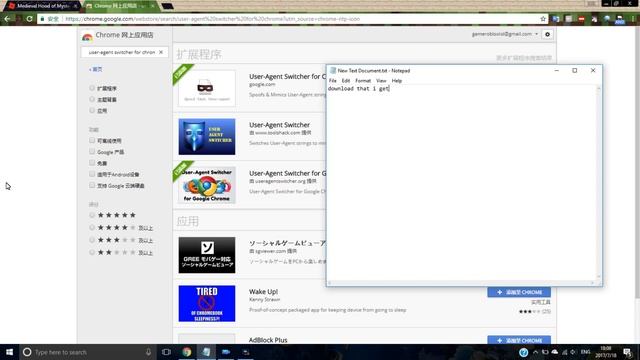Click the Notepad vertical scrollbar
This screenshot has height=360, width=640.
[x=599, y=182]
